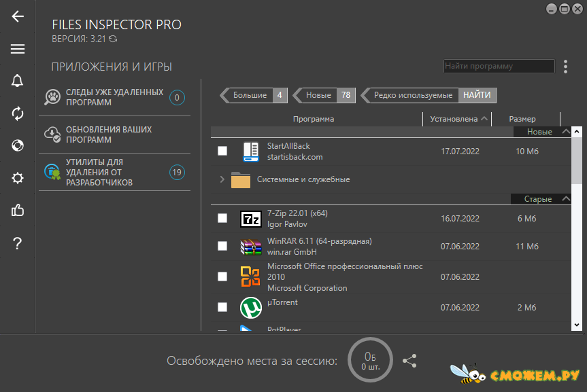Viewport: 587px width, 392px height.
Task: Close the Files Inspector window
Action: click(577, 9)
